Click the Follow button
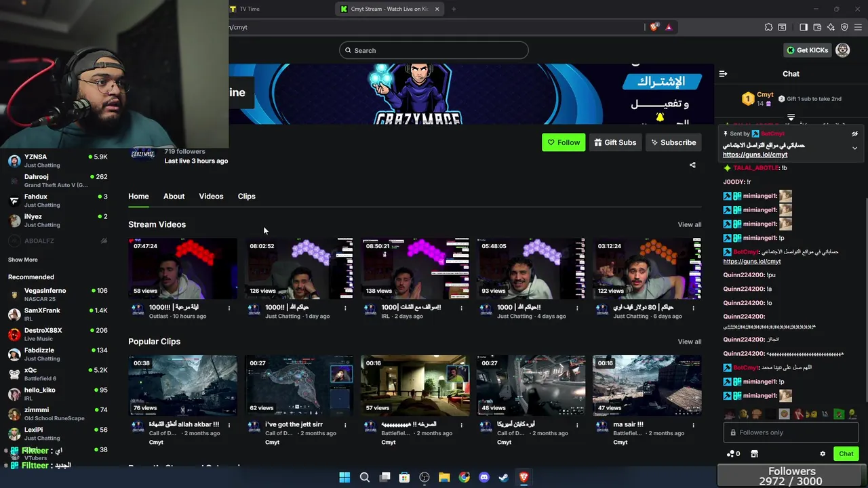 (x=564, y=142)
